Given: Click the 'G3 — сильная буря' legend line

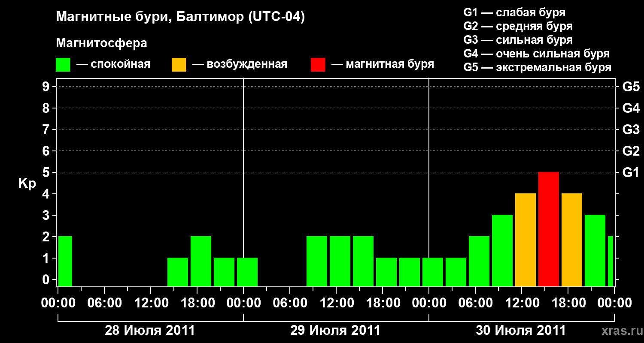Looking at the screenshot, I should (x=518, y=40).
